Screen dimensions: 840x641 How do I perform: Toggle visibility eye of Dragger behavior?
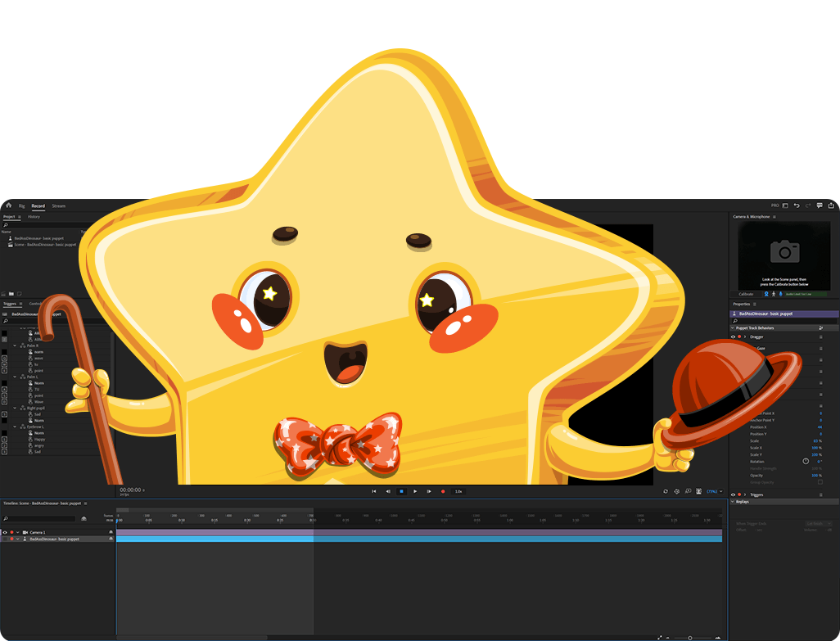tap(733, 336)
